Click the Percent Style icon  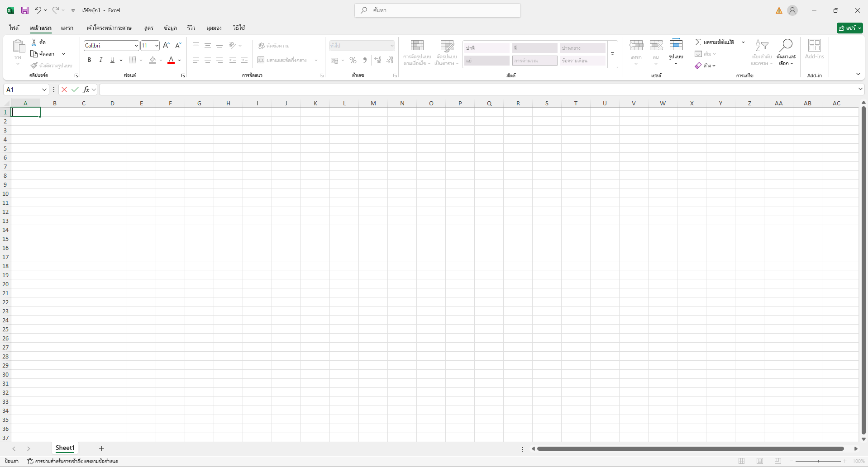pyautogui.click(x=353, y=60)
